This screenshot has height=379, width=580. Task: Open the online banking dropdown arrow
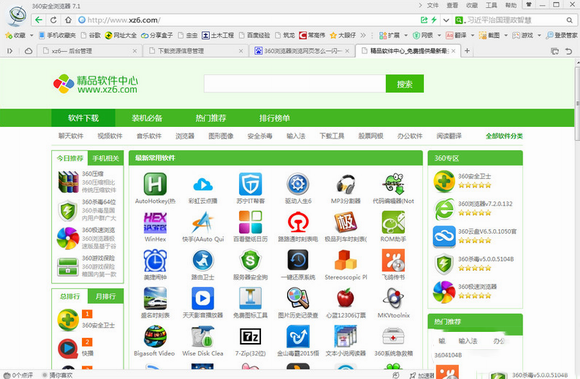click(x=439, y=35)
